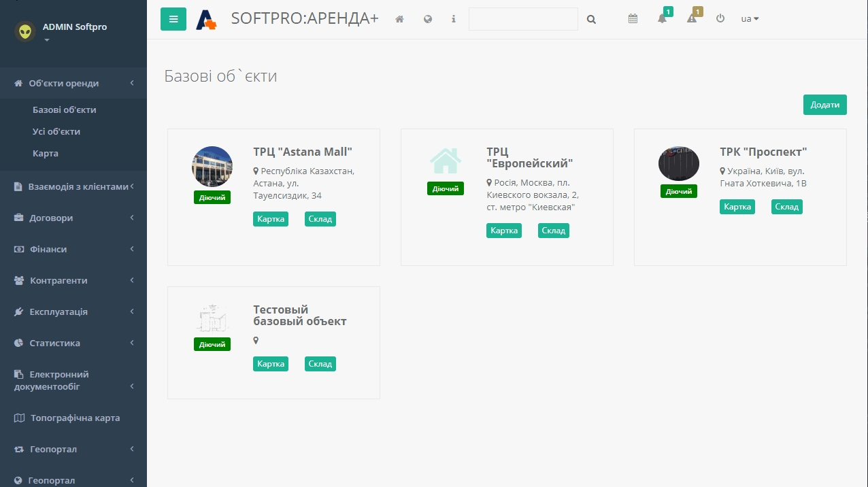Viewport: 868px width, 487px height.
Task: Expand the Фінанси menu chevron
Action: click(132, 249)
